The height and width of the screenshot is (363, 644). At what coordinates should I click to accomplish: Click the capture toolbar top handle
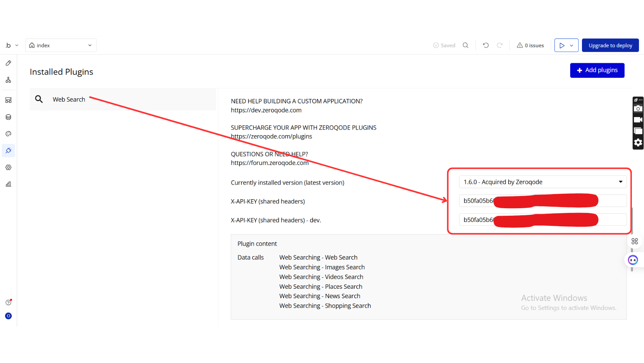tap(638, 100)
